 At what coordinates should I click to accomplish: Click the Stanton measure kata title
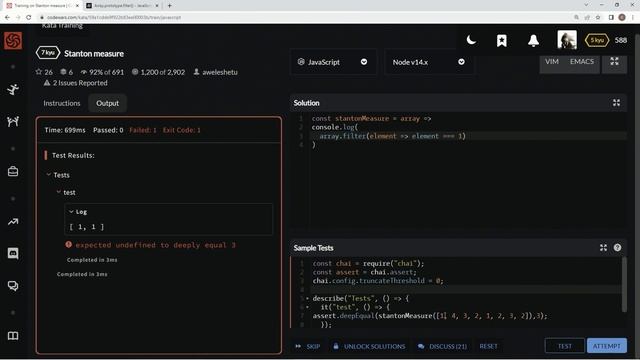click(94, 53)
